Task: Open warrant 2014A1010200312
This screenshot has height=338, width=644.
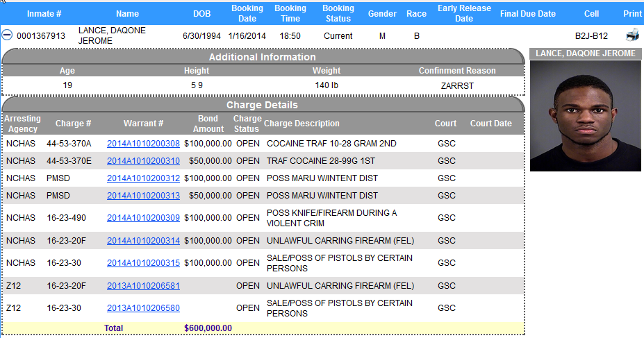Action: 143,178
